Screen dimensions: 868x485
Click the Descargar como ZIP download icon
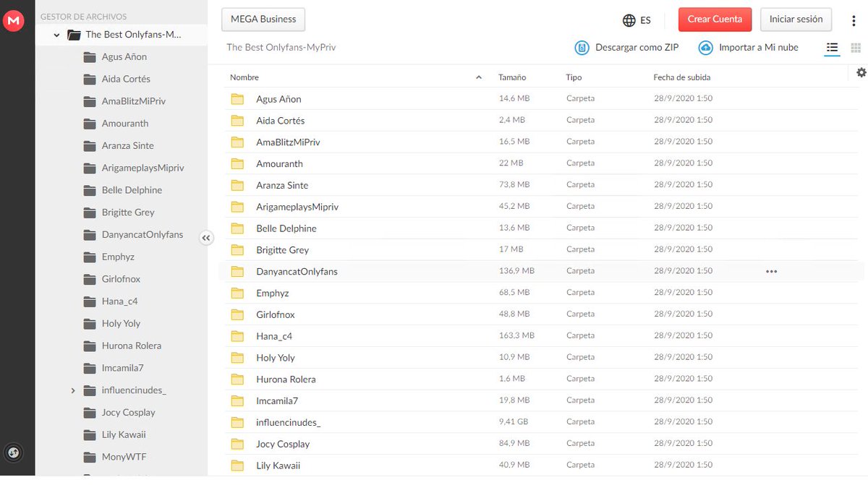point(582,48)
